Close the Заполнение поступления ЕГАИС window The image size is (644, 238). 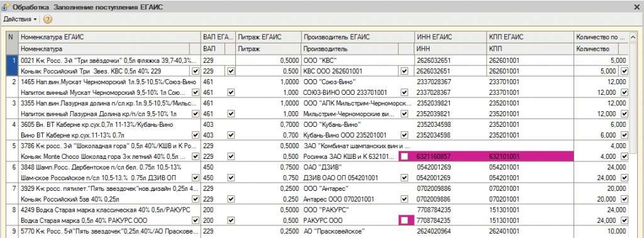coord(637,7)
